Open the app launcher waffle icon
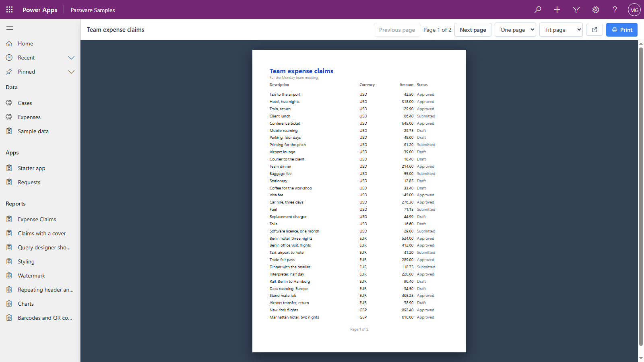Image resolution: width=644 pixels, height=362 pixels. click(x=10, y=10)
